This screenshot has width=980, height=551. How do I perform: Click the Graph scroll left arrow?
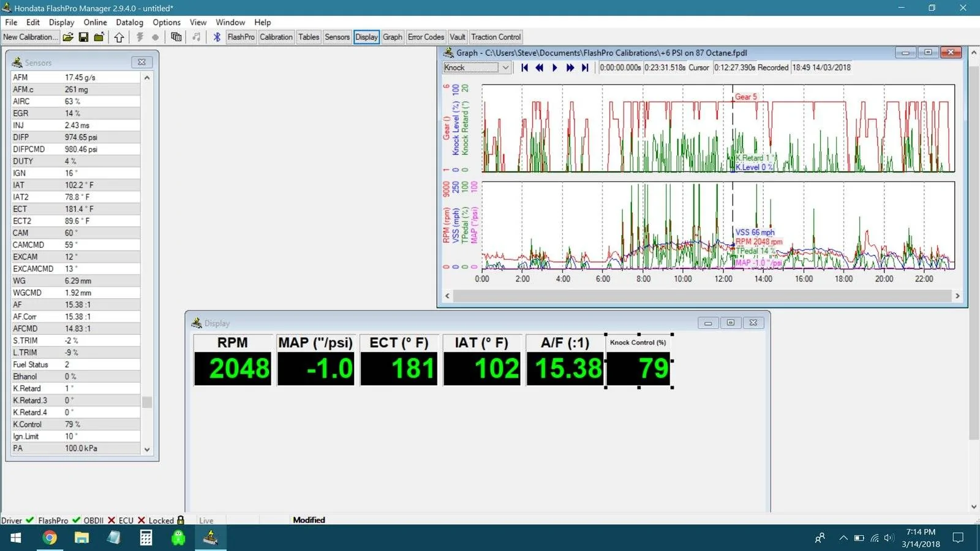click(447, 296)
